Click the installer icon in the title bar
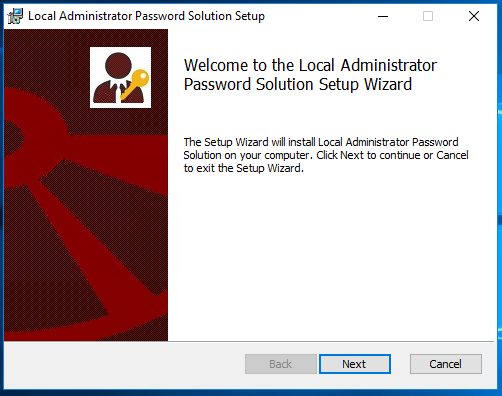The image size is (502, 396). pos(15,16)
